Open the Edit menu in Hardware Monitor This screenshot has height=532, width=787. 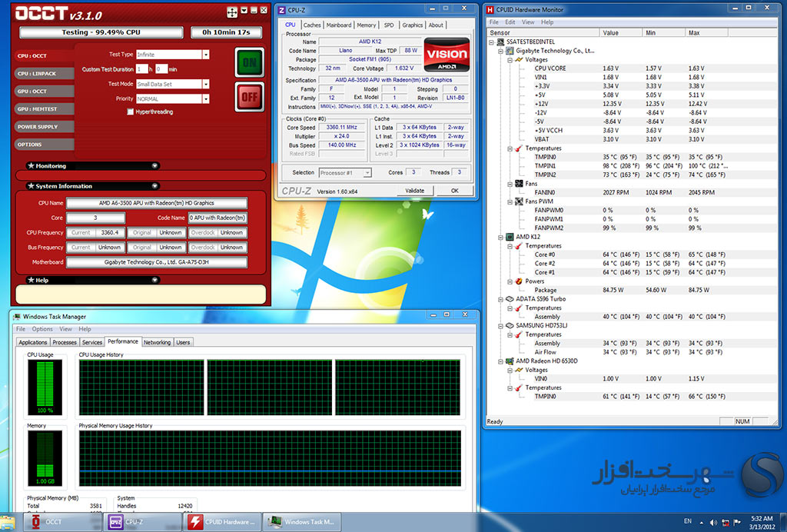pyautogui.click(x=510, y=22)
